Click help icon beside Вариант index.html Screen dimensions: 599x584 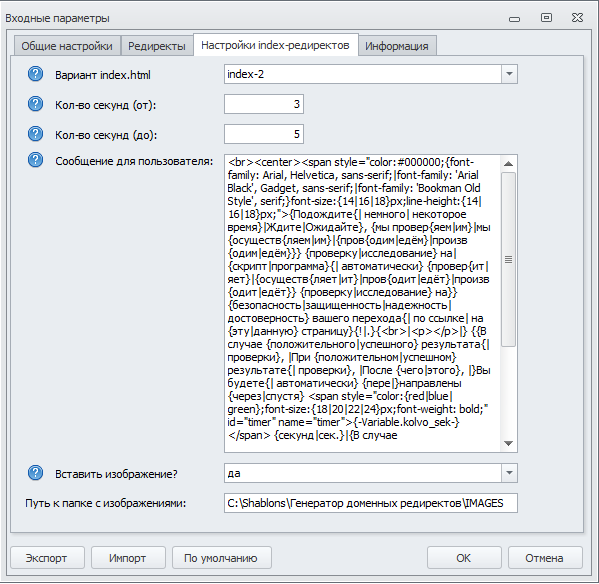pyautogui.click(x=36, y=74)
